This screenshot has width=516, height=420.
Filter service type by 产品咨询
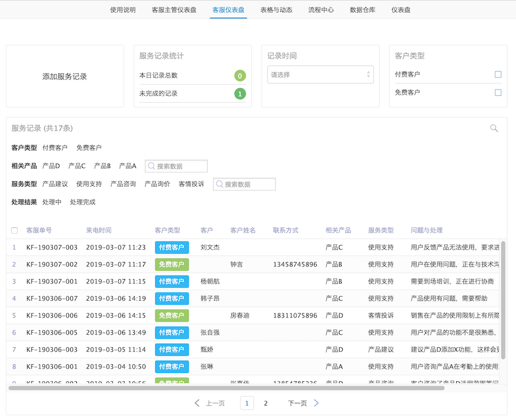click(123, 184)
